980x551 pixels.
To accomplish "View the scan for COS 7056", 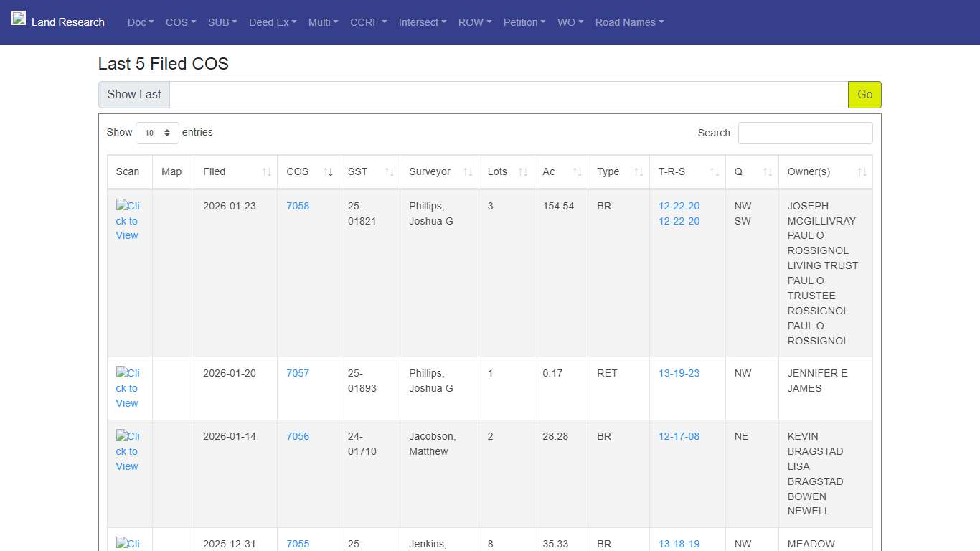I will 128,451.
